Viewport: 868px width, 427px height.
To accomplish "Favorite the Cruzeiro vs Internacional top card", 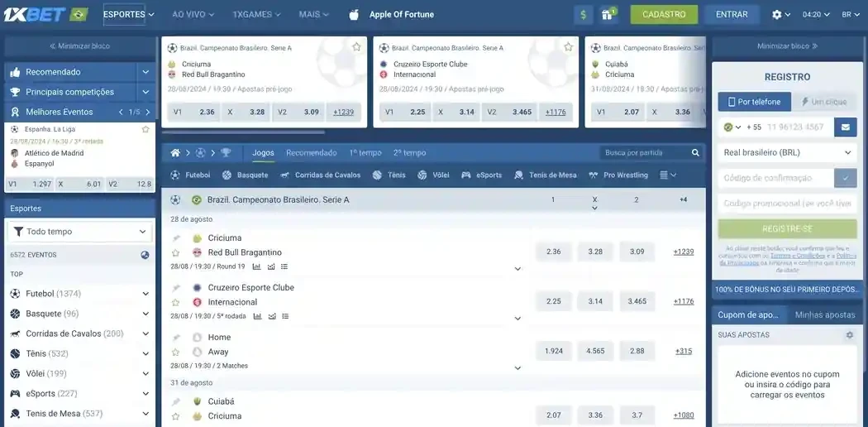I will [568, 47].
